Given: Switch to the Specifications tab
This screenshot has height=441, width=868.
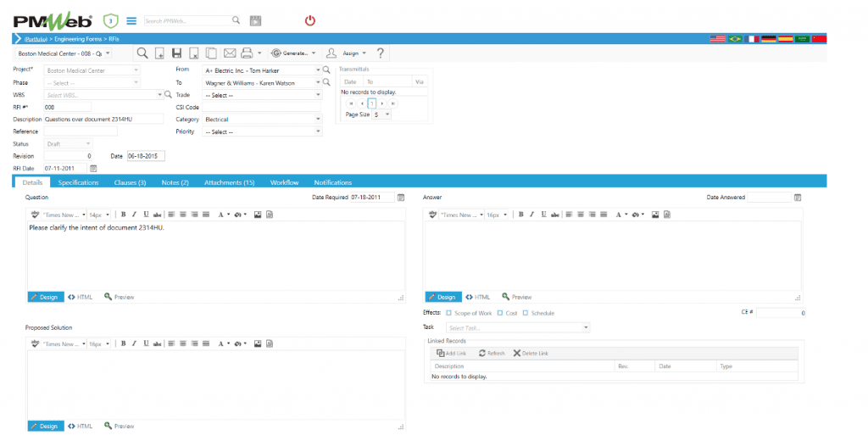Looking at the screenshot, I should coord(78,182).
